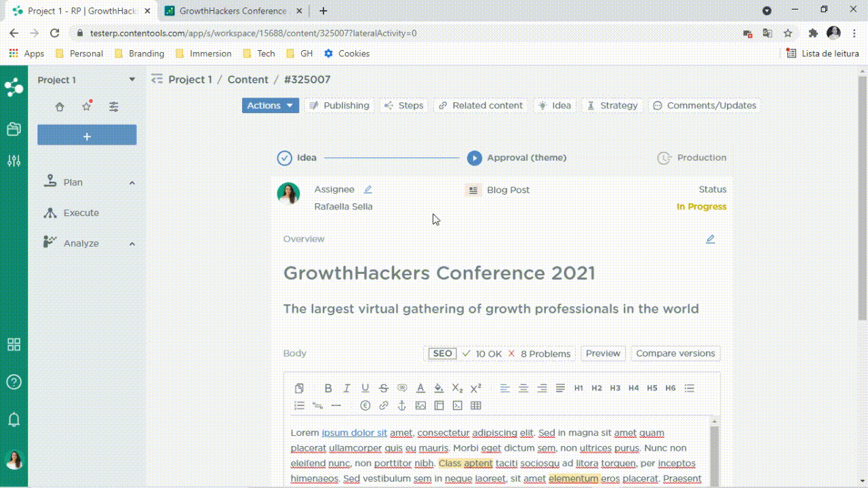868x488 pixels.
Task: Click the SEO button
Action: (x=442, y=353)
